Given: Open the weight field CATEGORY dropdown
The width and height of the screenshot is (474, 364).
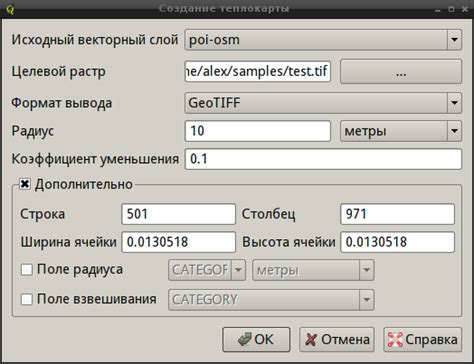Looking at the screenshot, I should (x=271, y=300).
